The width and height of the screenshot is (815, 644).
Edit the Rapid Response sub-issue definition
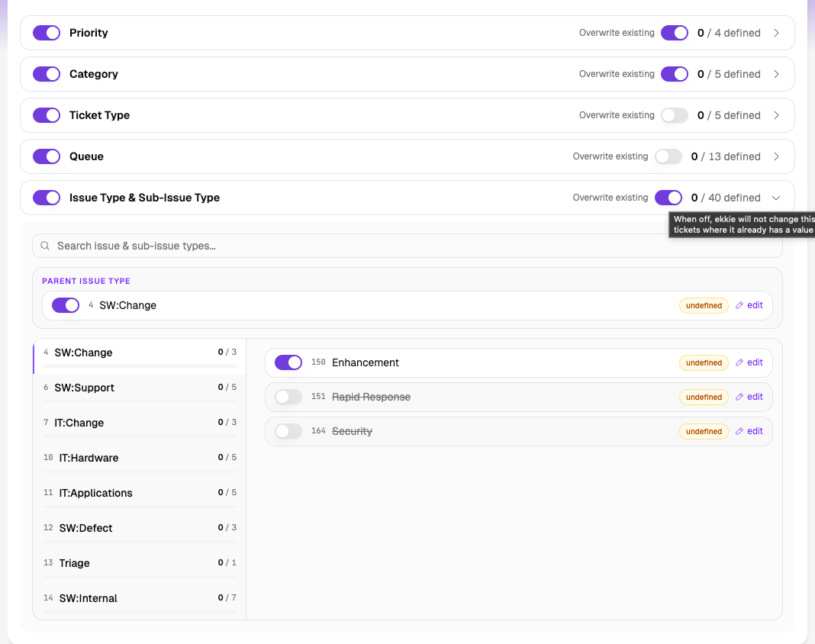749,397
